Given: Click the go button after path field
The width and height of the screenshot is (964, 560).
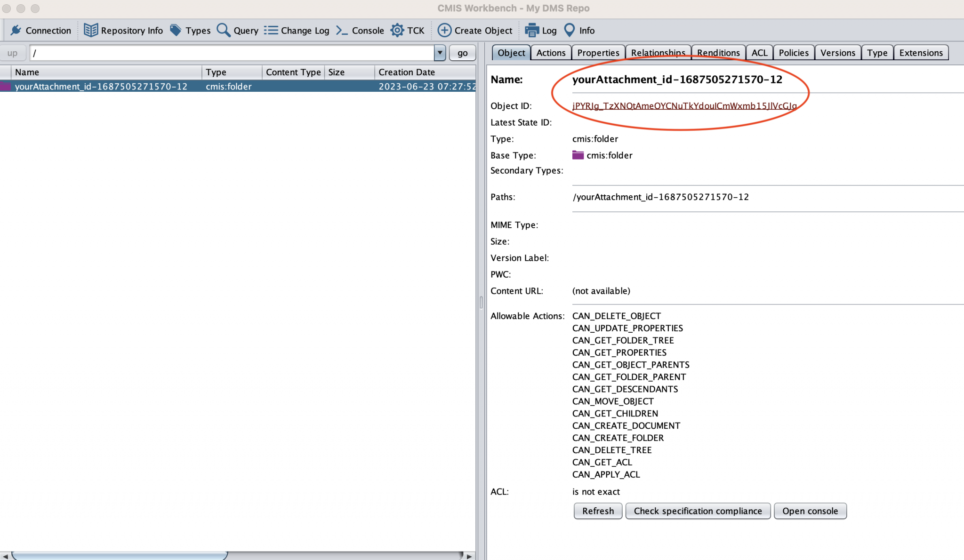Looking at the screenshot, I should click(x=462, y=53).
